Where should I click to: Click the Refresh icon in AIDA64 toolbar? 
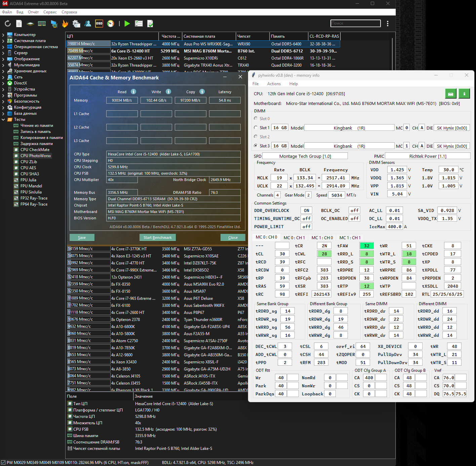point(8,24)
